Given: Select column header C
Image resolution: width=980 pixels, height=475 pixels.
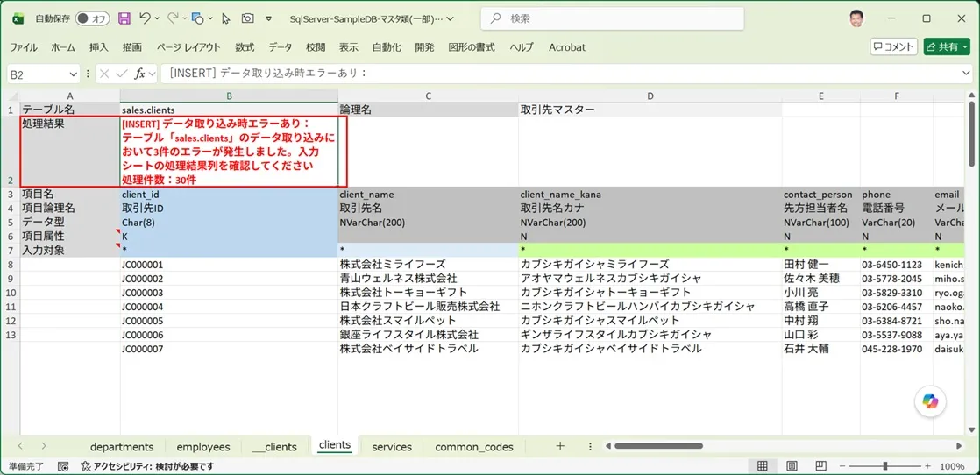Looking at the screenshot, I should tap(428, 96).
